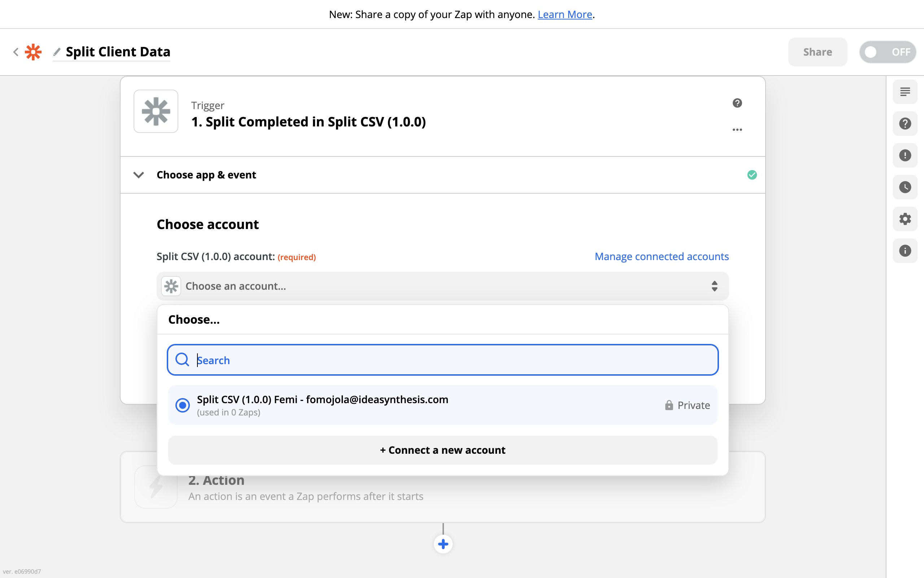Open the Zapier home logo
Image resolution: width=924 pixels, height=578 pixels.
[33, 52]
